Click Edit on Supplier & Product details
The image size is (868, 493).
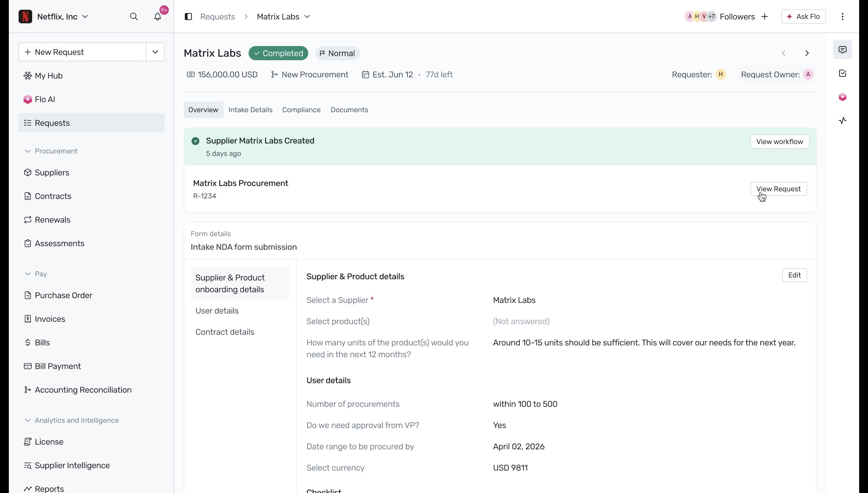coord(794,275)
